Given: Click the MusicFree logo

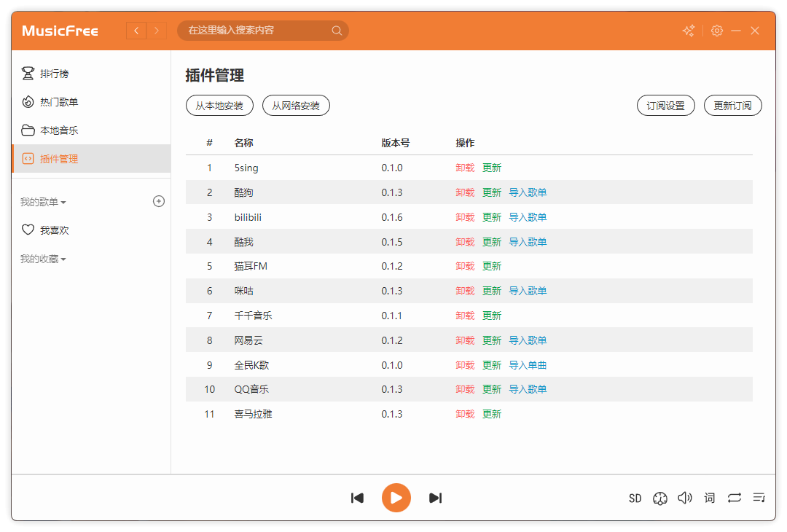Looking at the screenshot, I should (x=60, y=31).
